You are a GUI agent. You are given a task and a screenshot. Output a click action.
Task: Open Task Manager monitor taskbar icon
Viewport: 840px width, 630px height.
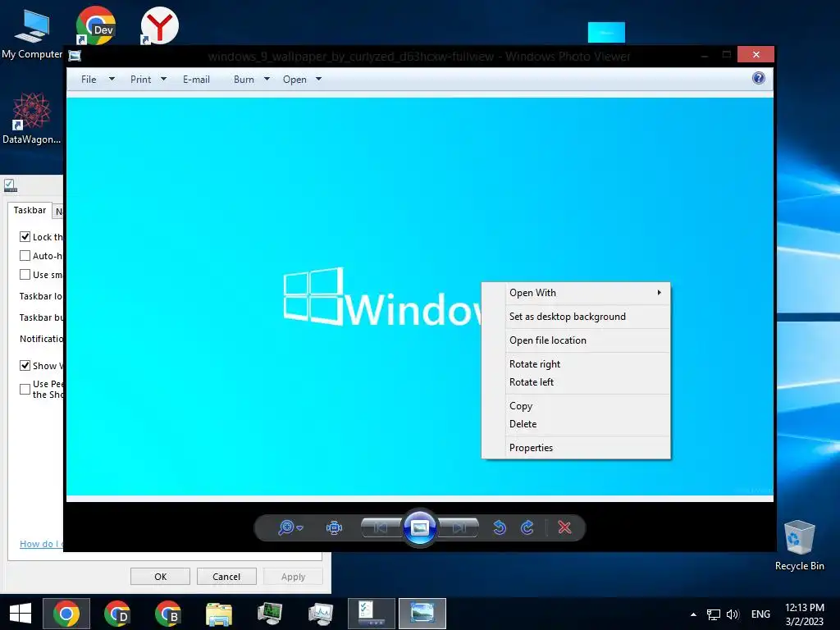[x=269, y=614]
